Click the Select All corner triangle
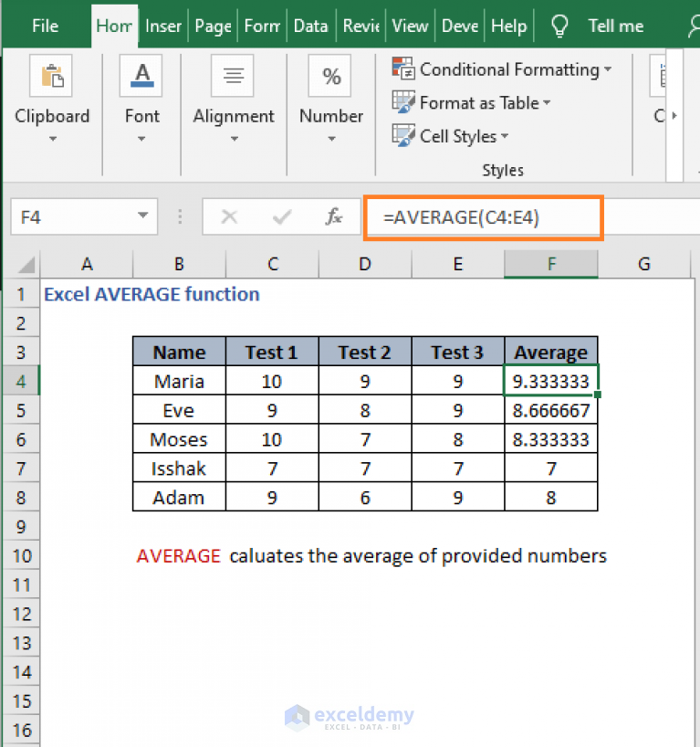Screen dimensions: 700x747 [x=26, y=266]
